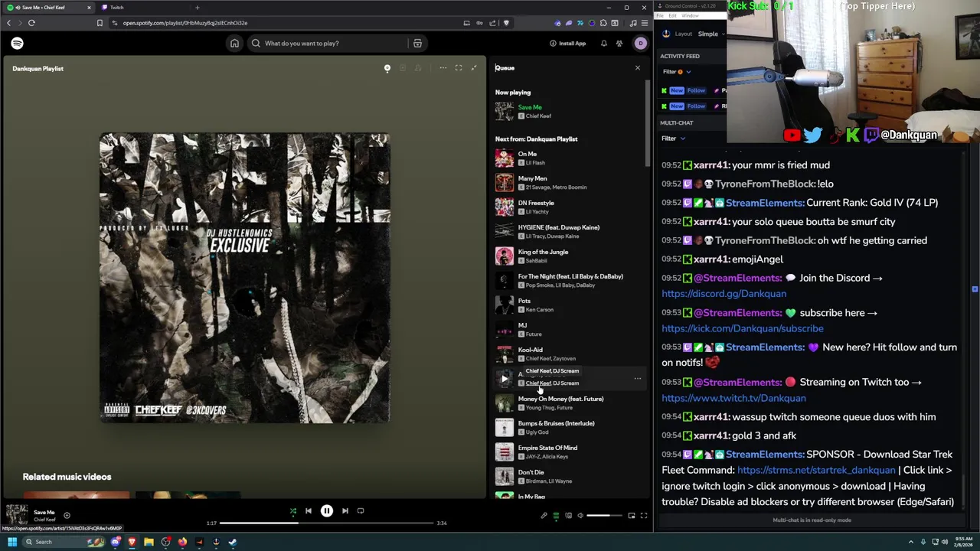Image resolution: width=980 pixels, height=551 pixels.
Task: Expand the Multi-Chat Filter dropdown
Action: tap(674, 139)
